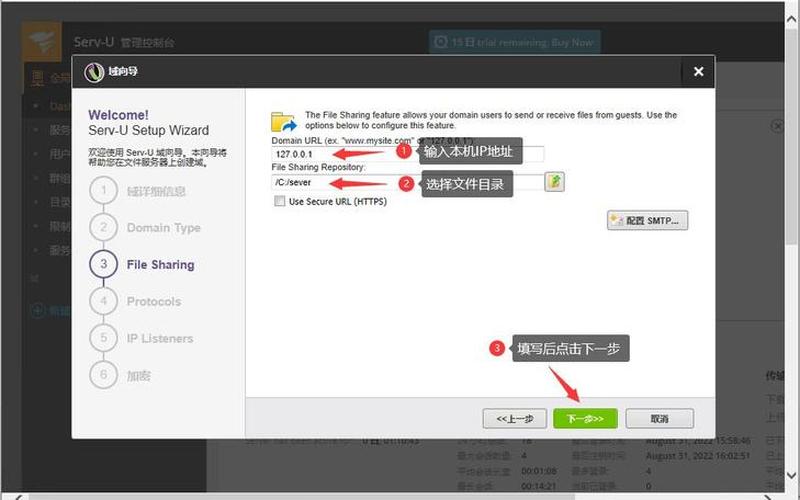This screenshot has width=800, height=500.
Task: Select wizard step 6 加密
Action: pyautogui.click(x=120, y=376)
